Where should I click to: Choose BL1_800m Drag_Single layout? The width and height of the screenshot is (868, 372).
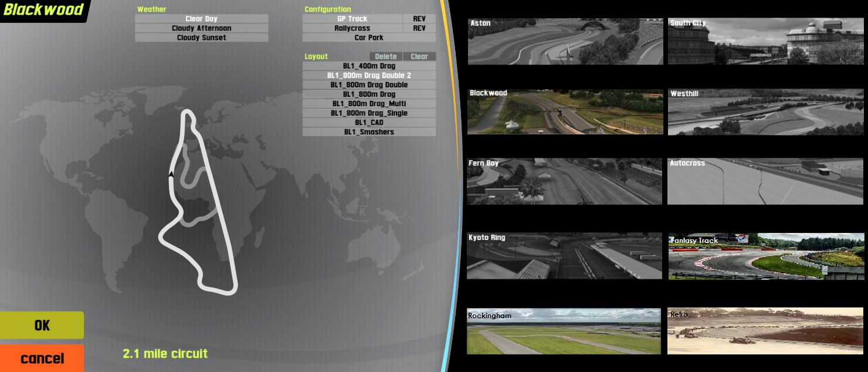pos(369,113)
